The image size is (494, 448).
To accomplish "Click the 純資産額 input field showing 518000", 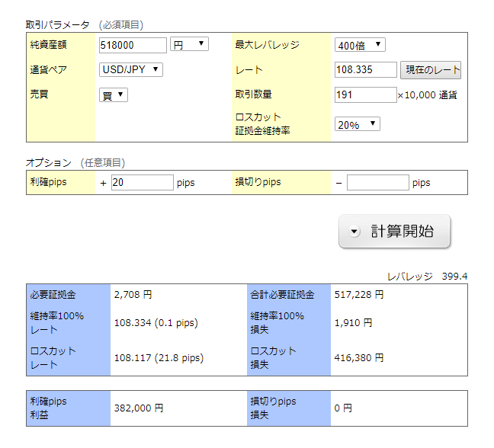I will point(133,46).
